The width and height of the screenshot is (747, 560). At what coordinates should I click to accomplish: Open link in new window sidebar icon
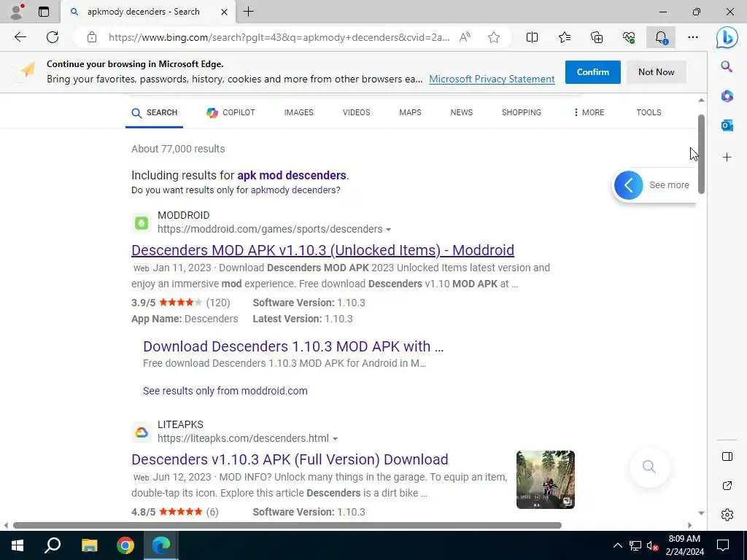[x=727, y=486]
